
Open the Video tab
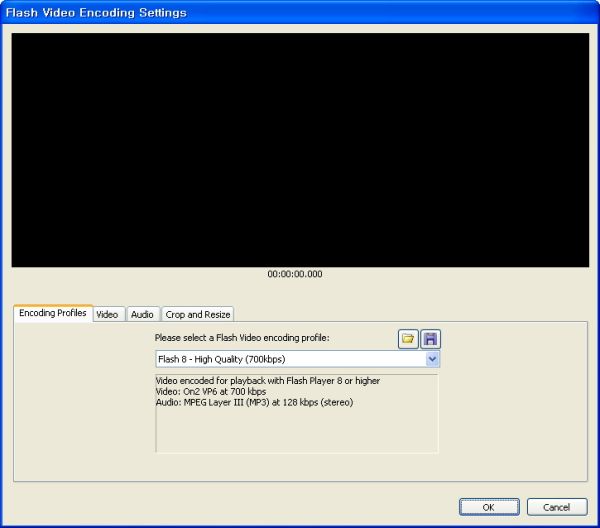click(x=108, y=315)
